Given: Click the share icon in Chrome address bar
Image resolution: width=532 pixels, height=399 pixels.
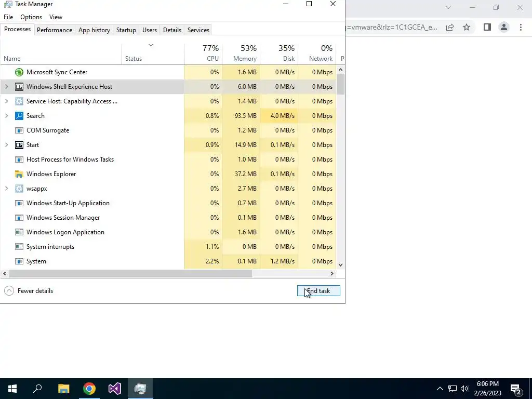Looking at the screenshot, I should point(450,27).
